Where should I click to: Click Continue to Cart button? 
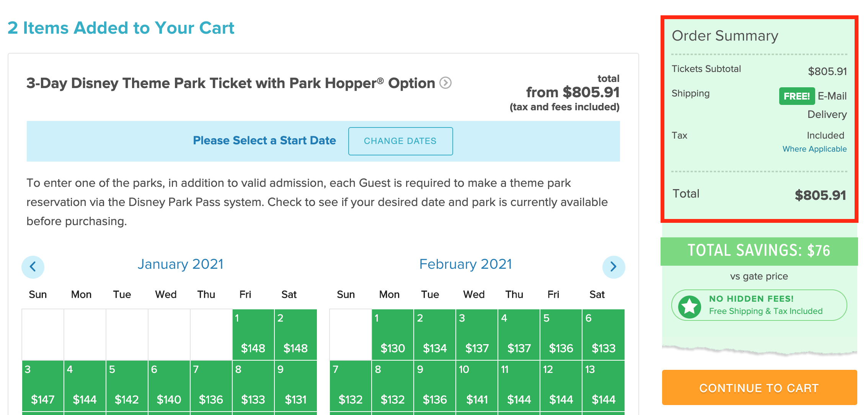click(759, 387)
